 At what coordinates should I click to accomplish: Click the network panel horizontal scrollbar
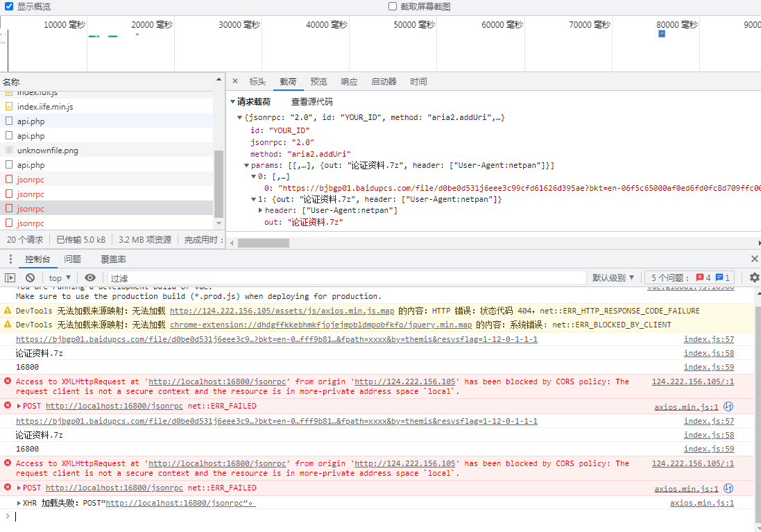pos(264,242)
